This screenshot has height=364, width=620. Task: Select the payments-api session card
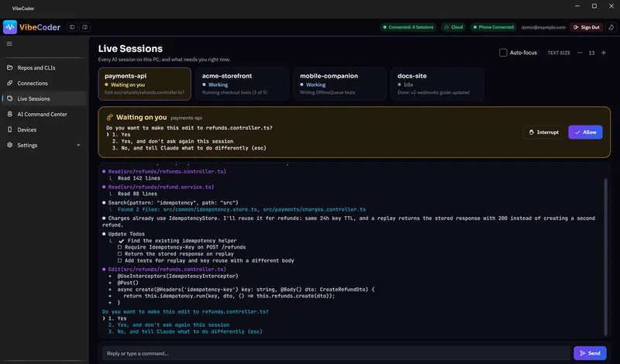[x=145, y=84]
